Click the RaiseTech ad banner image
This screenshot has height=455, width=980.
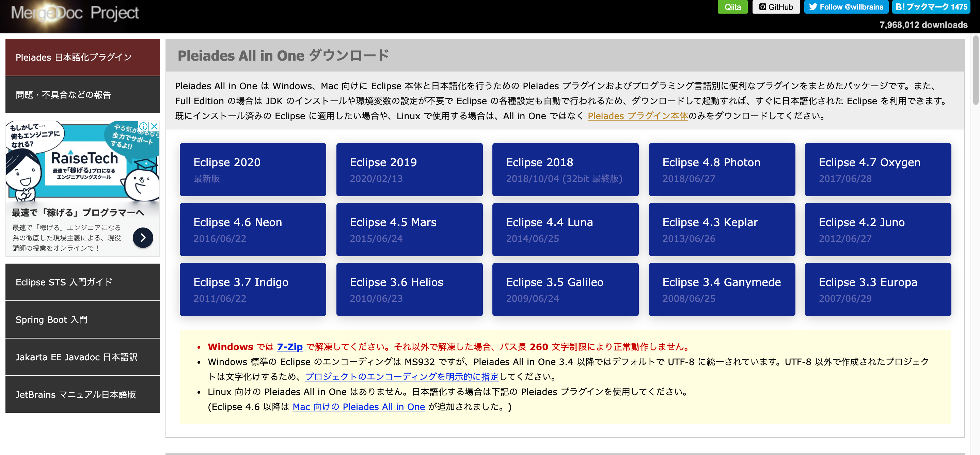82,161
